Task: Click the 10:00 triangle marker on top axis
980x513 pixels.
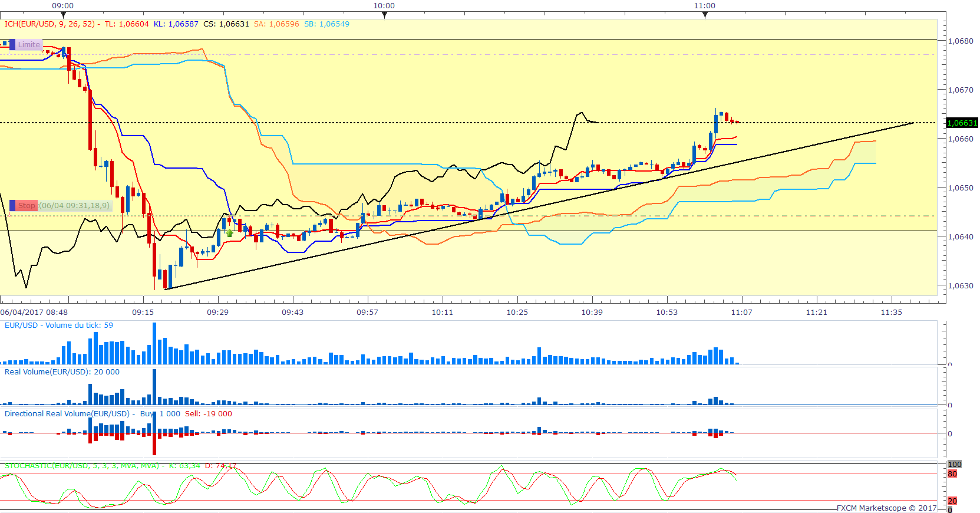Action: (384, 15)
